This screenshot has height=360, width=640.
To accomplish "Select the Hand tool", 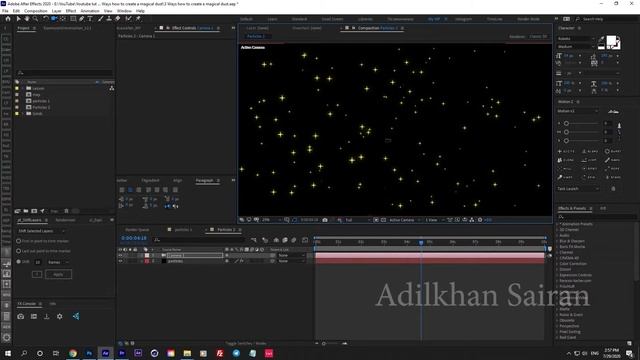I will [x=27, y=19].
